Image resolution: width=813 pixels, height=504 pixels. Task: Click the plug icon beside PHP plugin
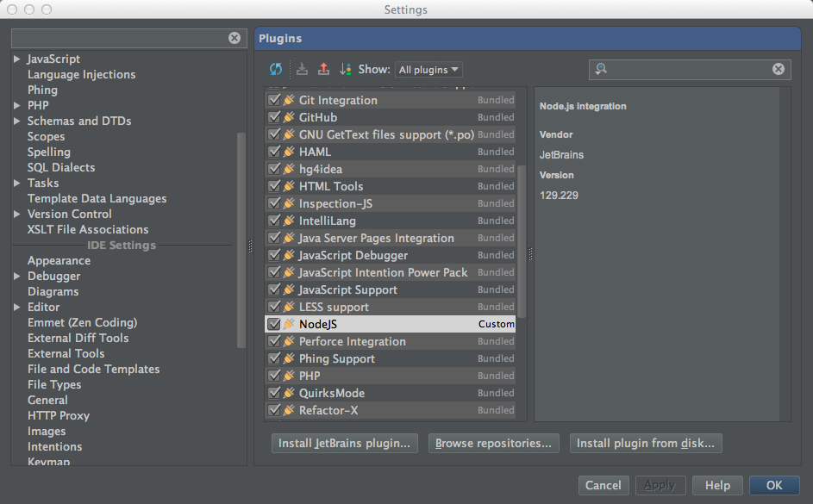tap(290, 376)
